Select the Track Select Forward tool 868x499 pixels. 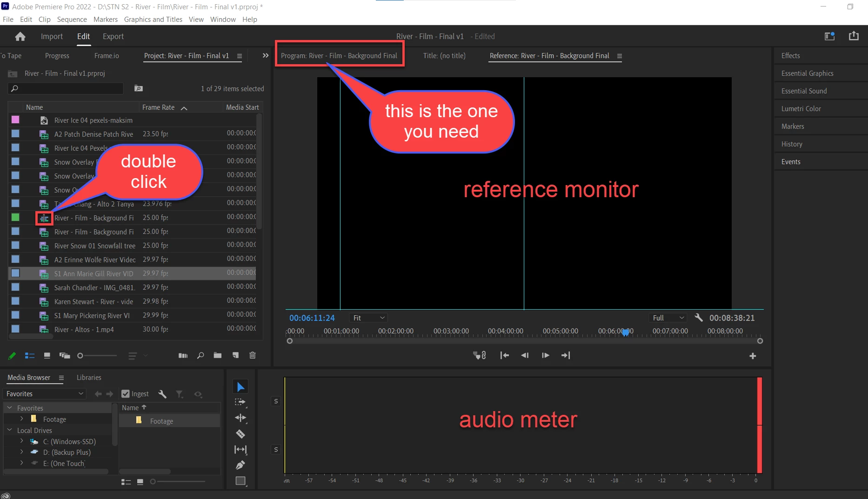pyautogui.click(x=240, y=402)
